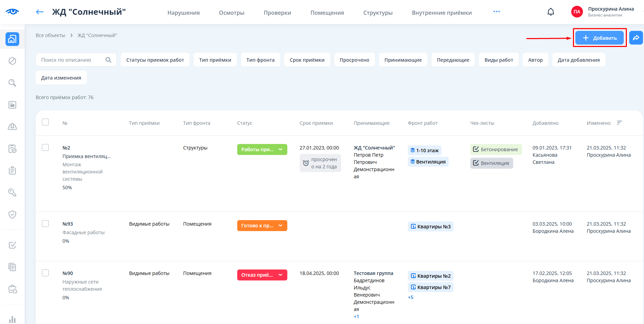
Task: Click the hard hat icon in the sidebar
Action: click(x=12, y=127)
